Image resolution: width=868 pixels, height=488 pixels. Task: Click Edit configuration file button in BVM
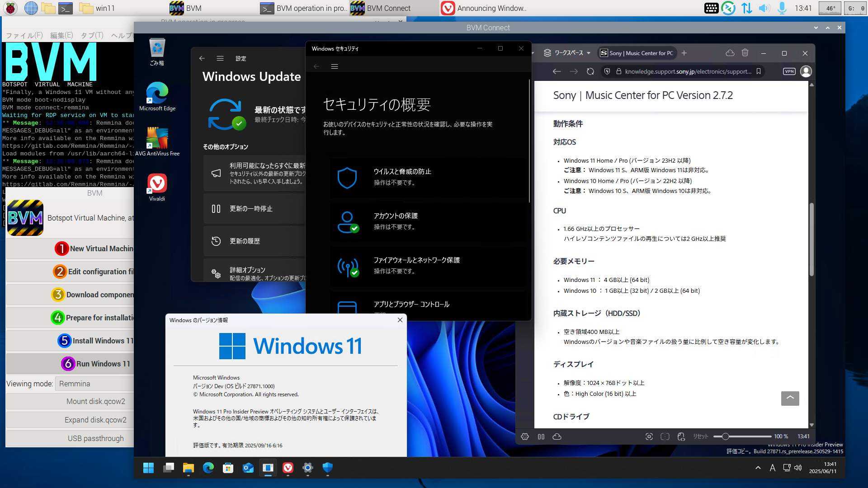(70, 272)
